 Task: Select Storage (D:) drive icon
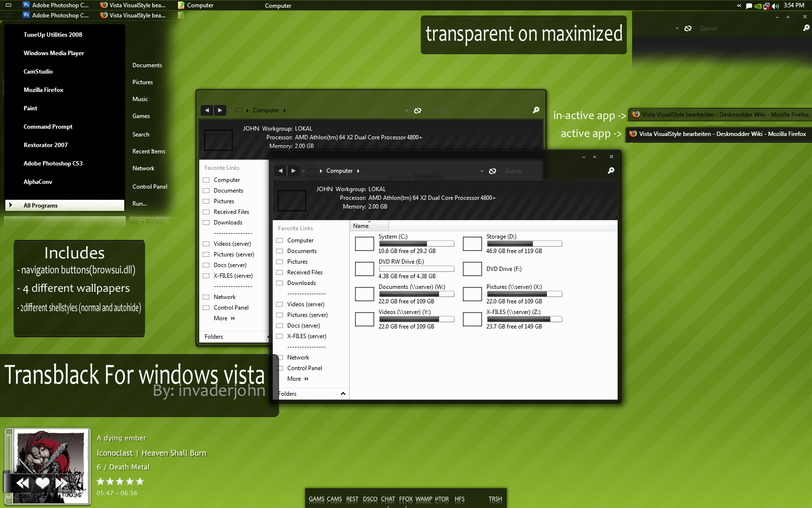click(x=472, y=244)
